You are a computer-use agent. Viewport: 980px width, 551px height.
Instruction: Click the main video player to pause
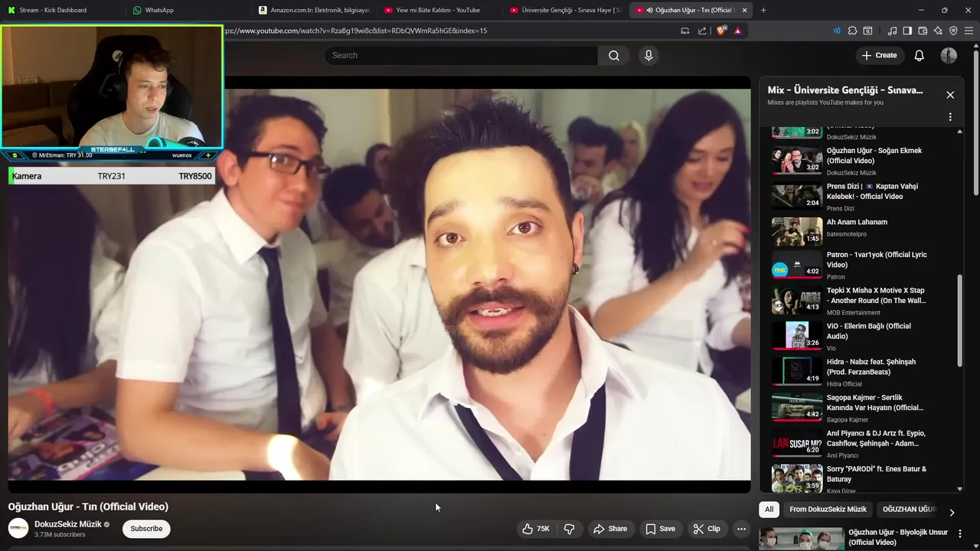(379, 284)
